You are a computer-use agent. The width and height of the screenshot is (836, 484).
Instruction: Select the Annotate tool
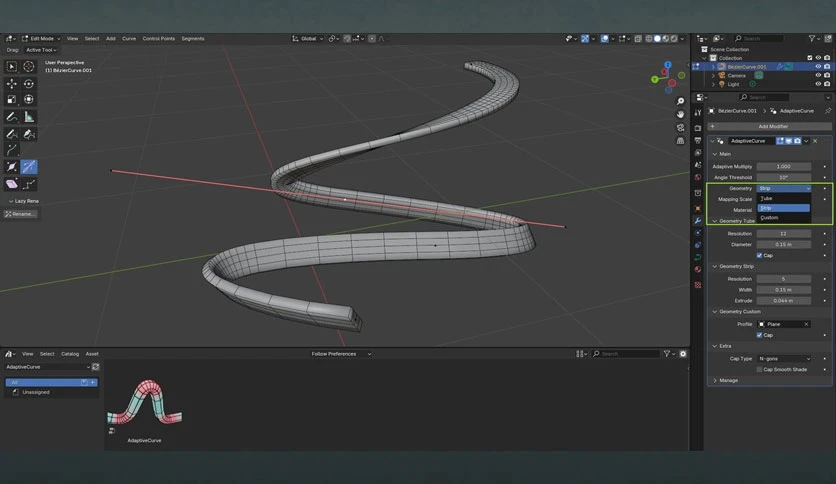click(12, 117)
